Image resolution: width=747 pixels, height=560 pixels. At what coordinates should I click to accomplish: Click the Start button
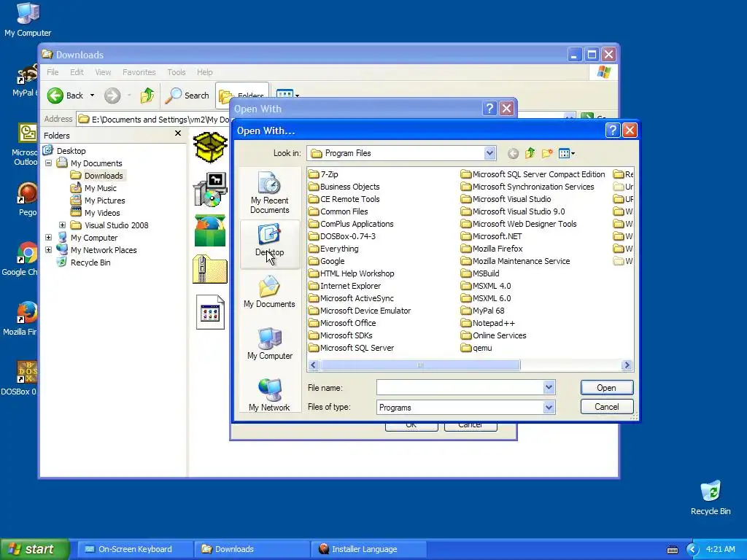pyautogui.click(x=35, y=549)
